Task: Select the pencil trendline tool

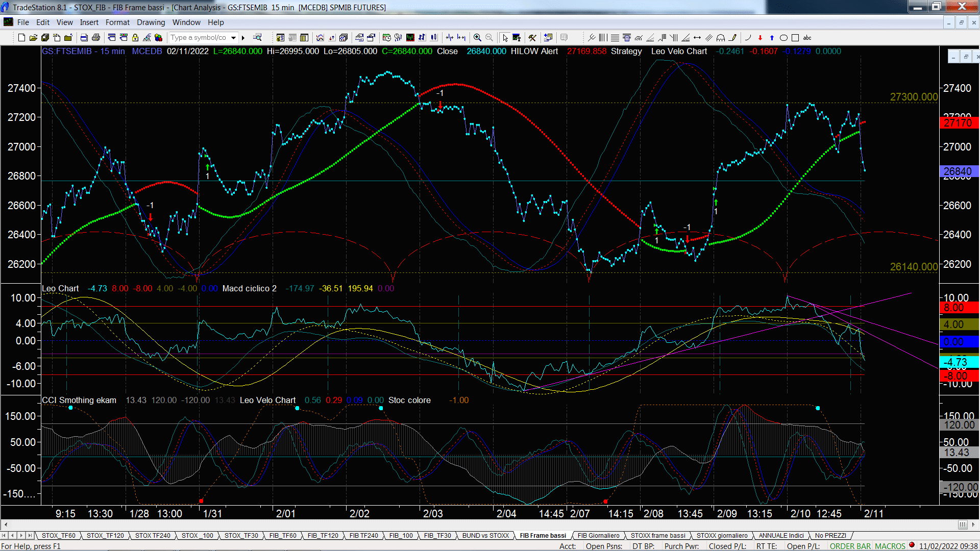Action: pos(733,38)
